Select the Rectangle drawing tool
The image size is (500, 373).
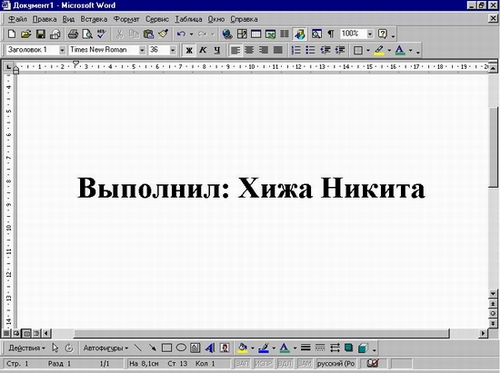coord(167,348)
